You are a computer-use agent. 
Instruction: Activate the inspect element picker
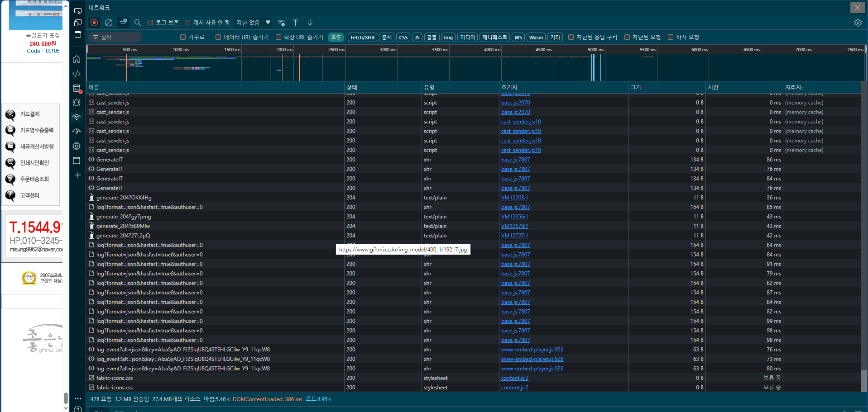click(77, 10)
